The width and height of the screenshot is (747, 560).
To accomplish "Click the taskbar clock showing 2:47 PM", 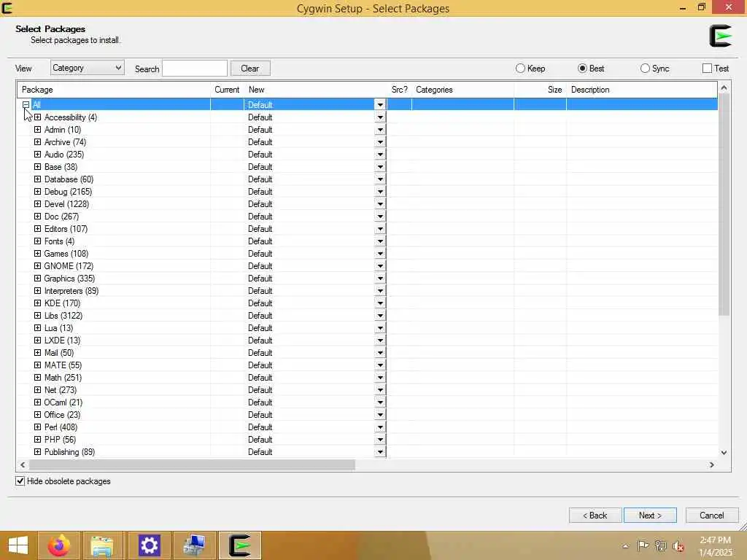I will (715, 540).
